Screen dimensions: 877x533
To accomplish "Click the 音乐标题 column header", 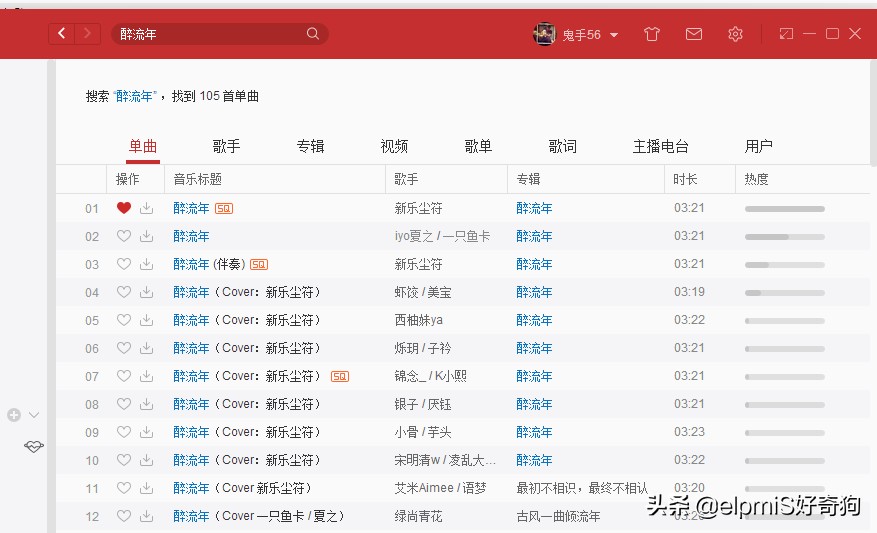I will 197,179.
